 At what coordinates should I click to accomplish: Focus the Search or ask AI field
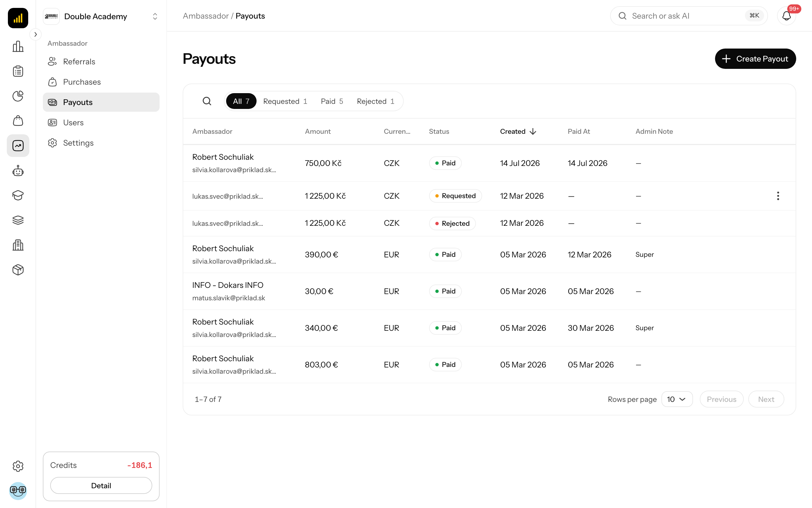click(689, 16)
